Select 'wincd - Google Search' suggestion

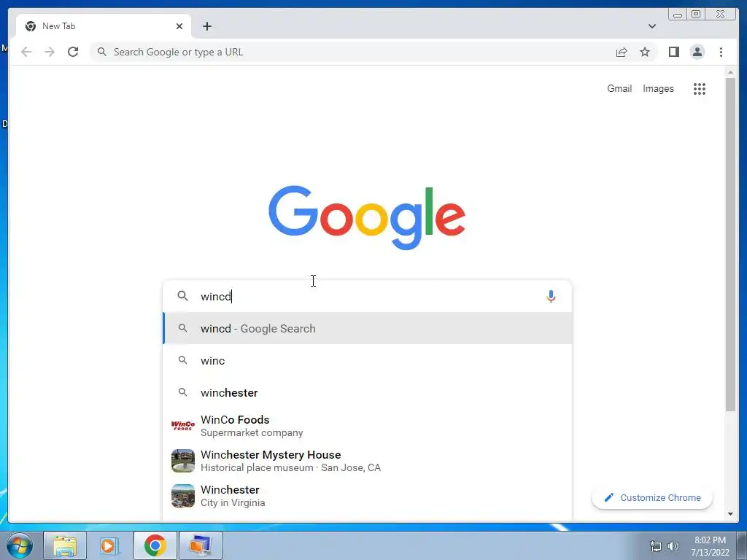368,329
